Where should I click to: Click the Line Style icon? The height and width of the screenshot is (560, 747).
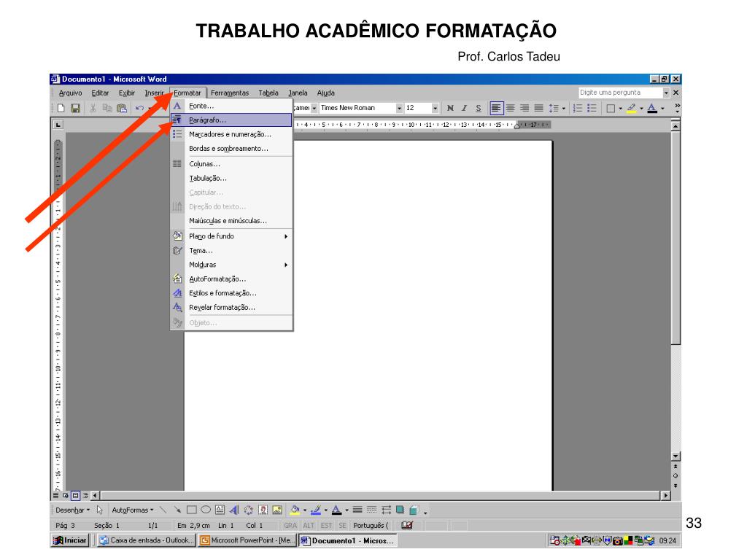click(357, 510)
